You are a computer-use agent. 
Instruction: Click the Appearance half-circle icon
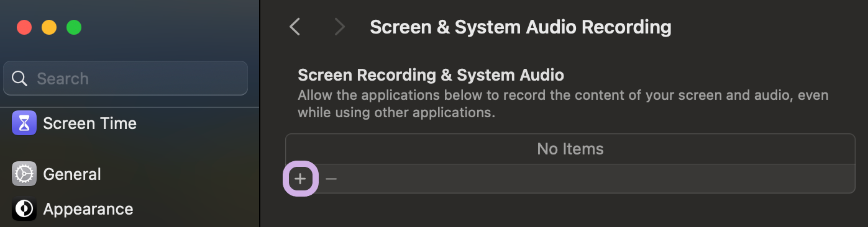tap(24, 209)
